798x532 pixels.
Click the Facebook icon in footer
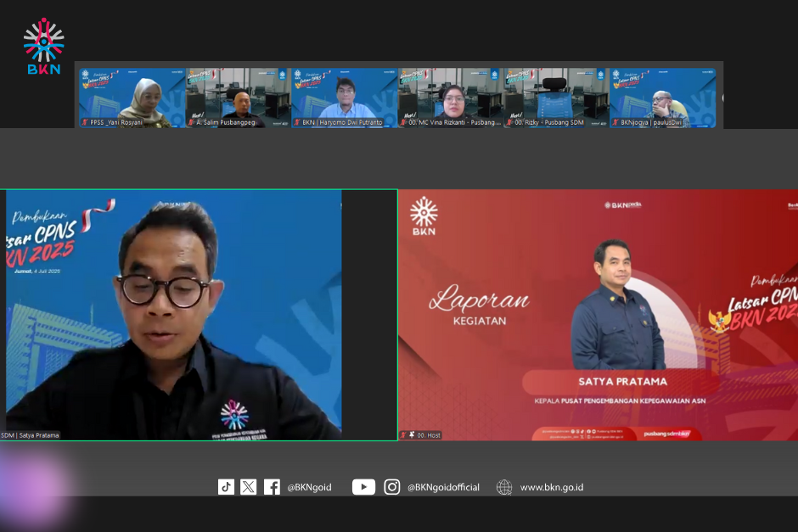click(x=272, y=487)
